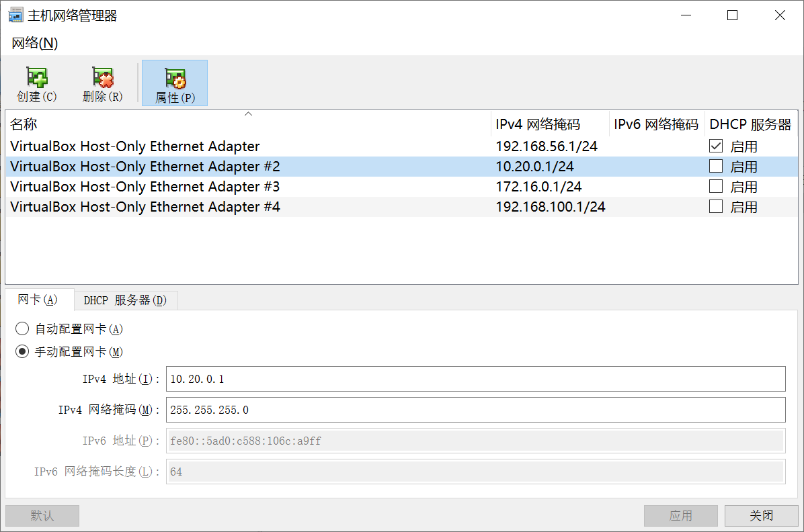The height and width of the screenshot is (532, 804).
Task: Click the disabled IPv6 地址 field
Action: (x=476, y=441)
